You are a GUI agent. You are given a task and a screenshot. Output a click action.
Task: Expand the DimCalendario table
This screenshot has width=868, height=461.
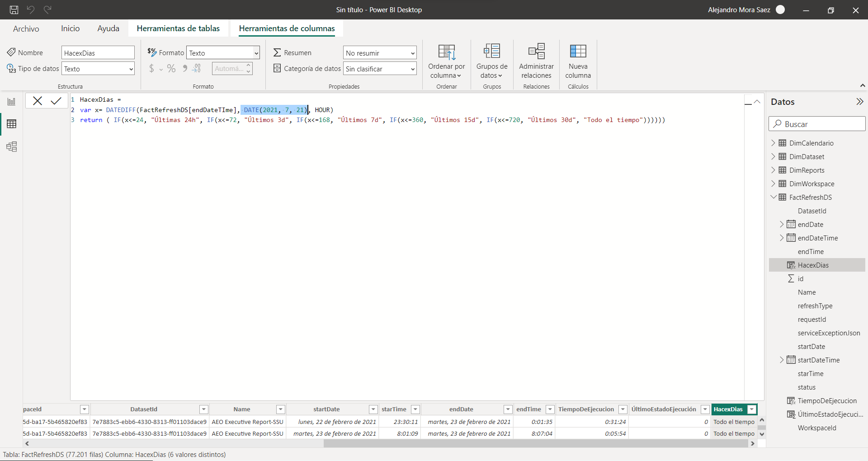click(x=773, y=143)
